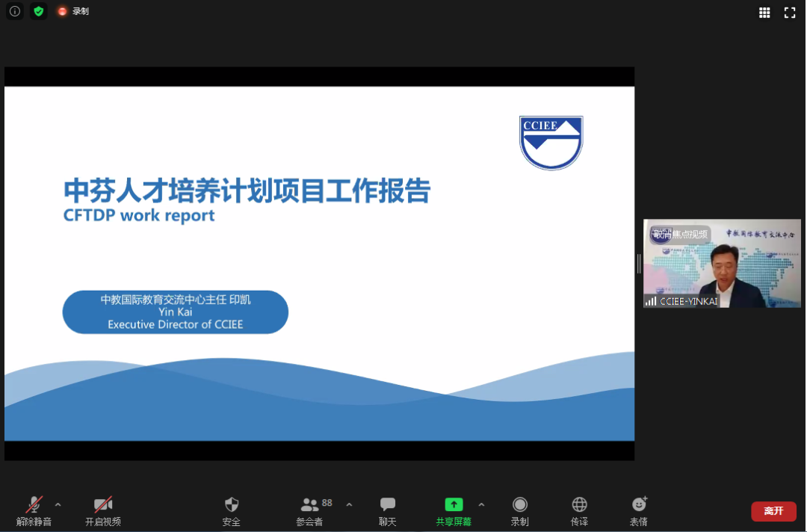Screen dimensions: 807x532
Task: Click the signal strength bars icon
Action: click(651, 302)
